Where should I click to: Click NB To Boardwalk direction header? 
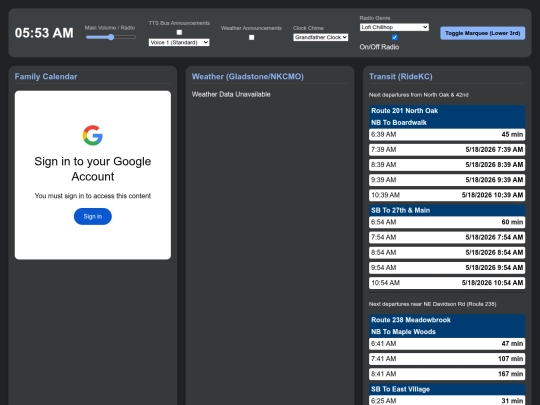tap(447, 123)
